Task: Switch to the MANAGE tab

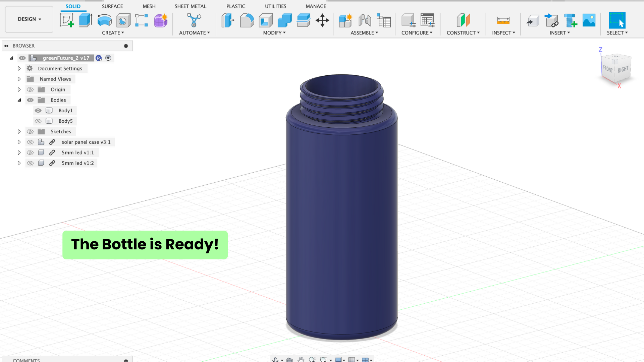Action: (x=316, y=6)
